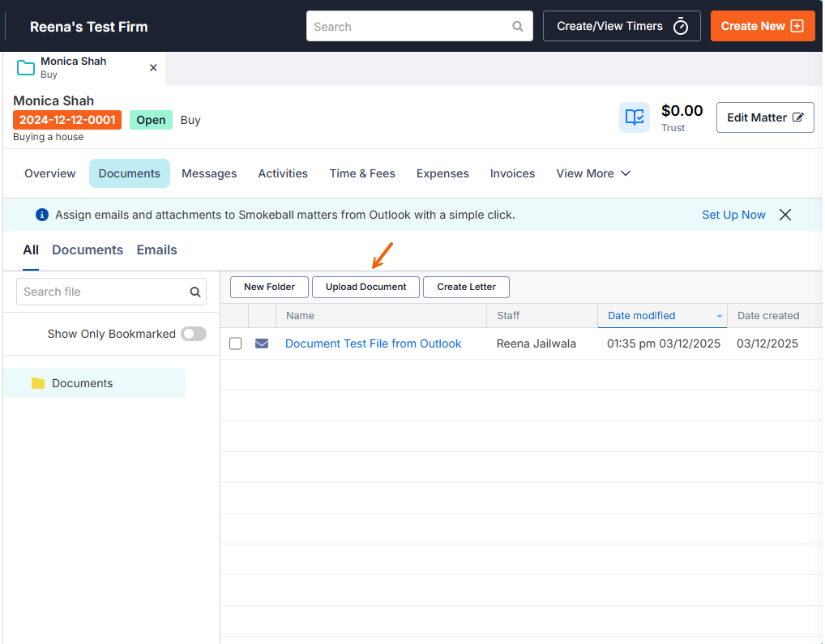This screenshot has height=644, width=825.
Task: Click the blue info icon in banner
Action: click(42, 215)
